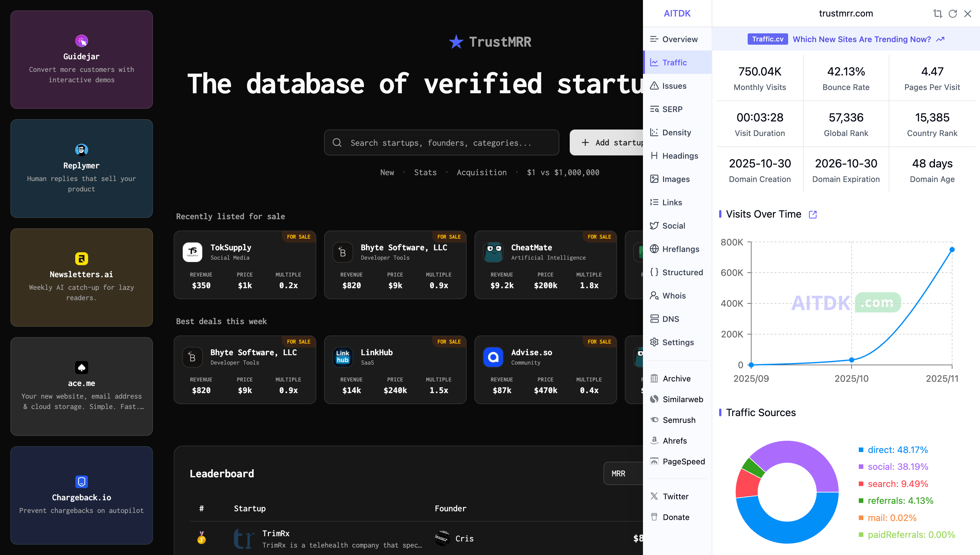
Task: Click the 2025/10 data point on visits chart
Action: [x=851, y=360]
